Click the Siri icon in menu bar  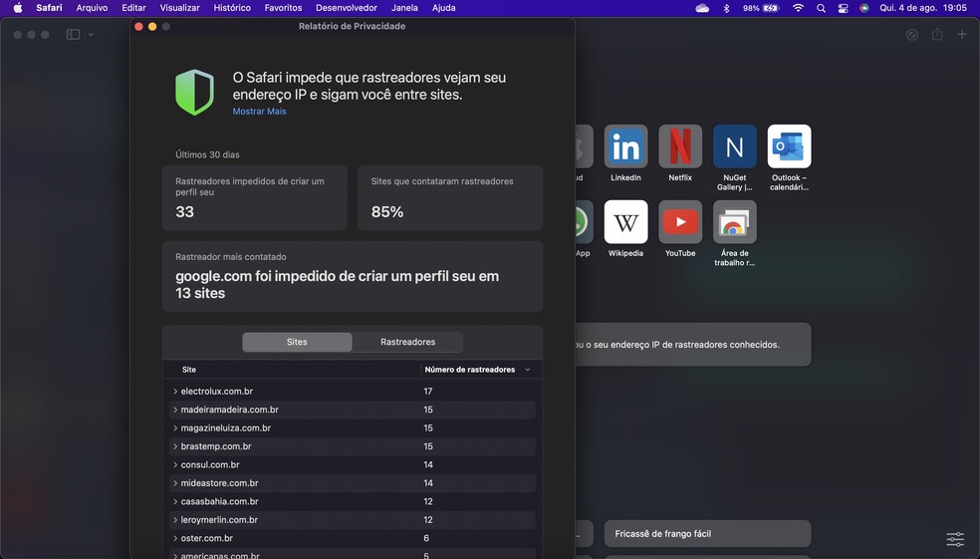pyautogui.click(x=863, y=8)
